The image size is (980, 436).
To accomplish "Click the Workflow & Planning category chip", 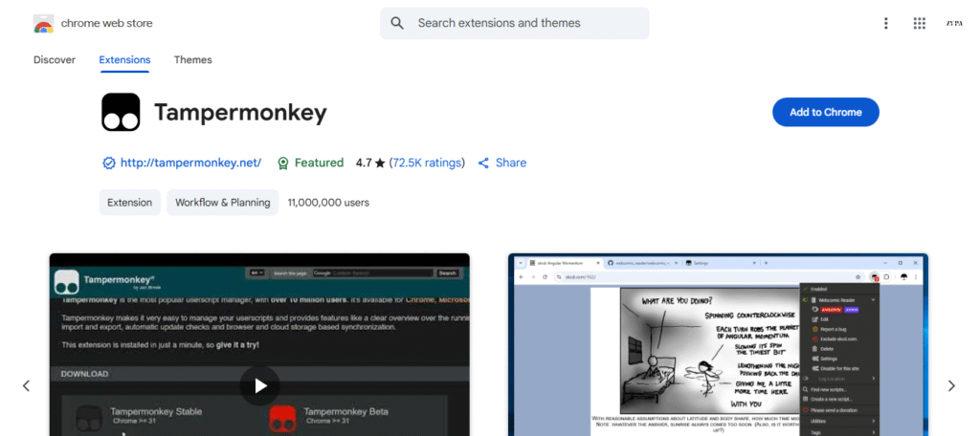I will (223, 203).
